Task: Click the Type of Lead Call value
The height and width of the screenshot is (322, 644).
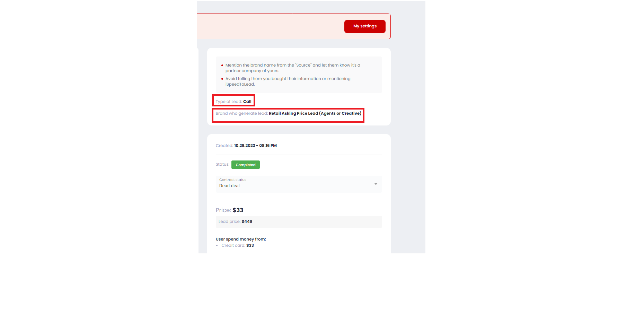Action: point(247,102)
